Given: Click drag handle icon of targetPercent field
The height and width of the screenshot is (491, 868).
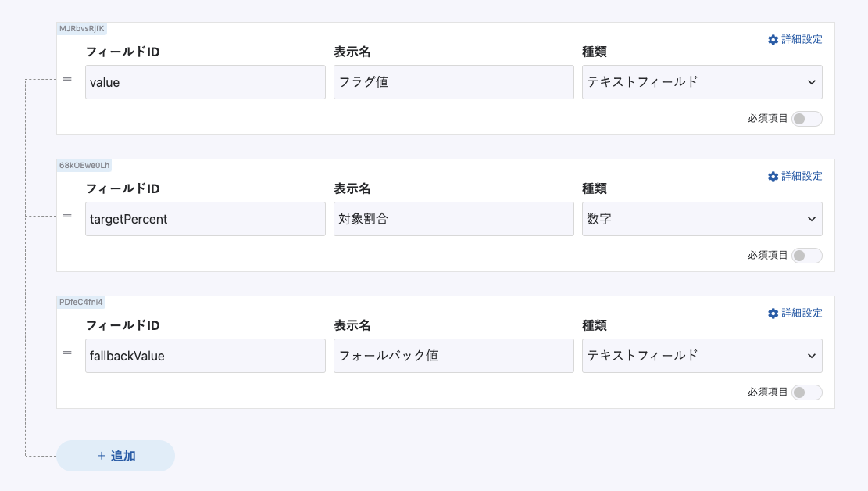Looking at the screenshot, I should click(x=67, y=216).
